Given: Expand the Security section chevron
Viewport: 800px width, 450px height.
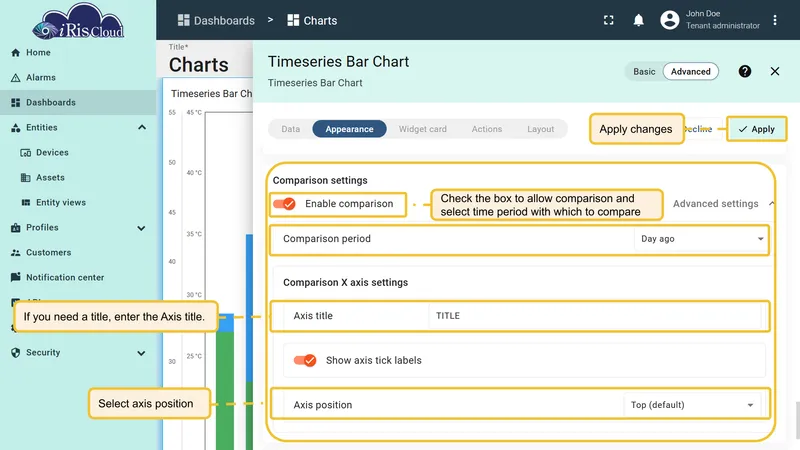Looking at the screenshot, I should [x=141, y=353].
